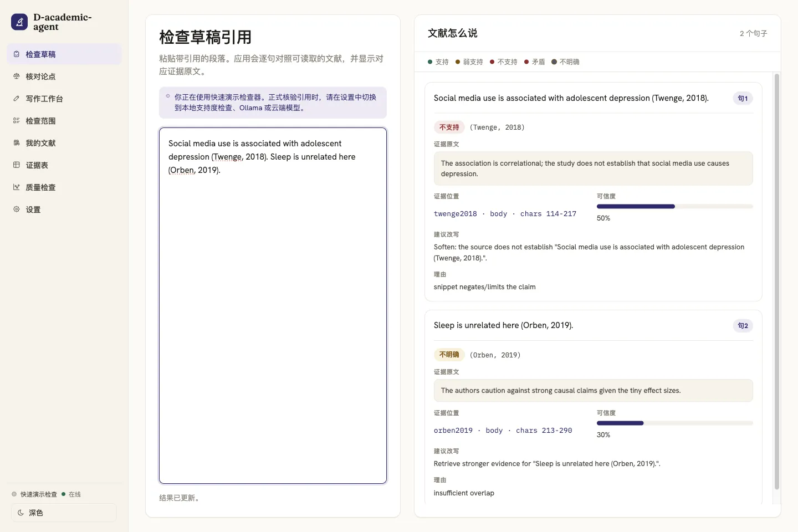Open the 证据表 menu item
798x532 pixels.
click(x=64, y=165)
